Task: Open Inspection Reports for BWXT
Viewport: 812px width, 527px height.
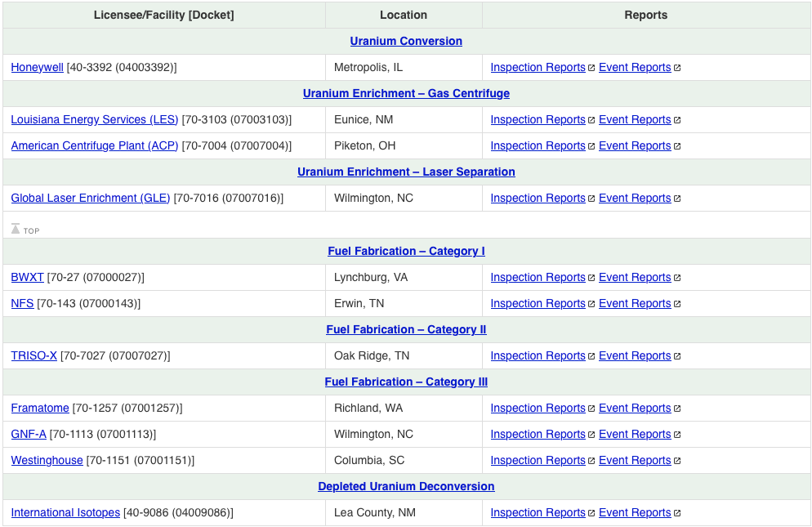Action: [x=538, y=277]
